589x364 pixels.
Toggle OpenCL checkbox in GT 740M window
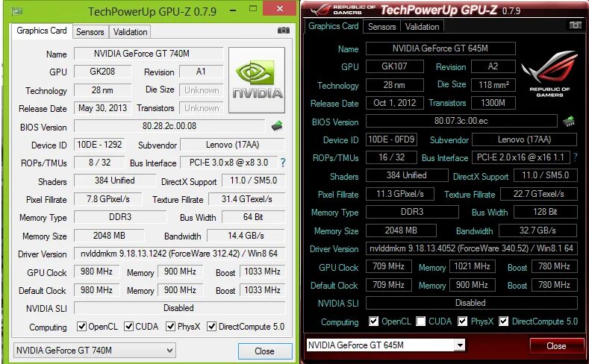pyautogui.click(x=81, y=327)
